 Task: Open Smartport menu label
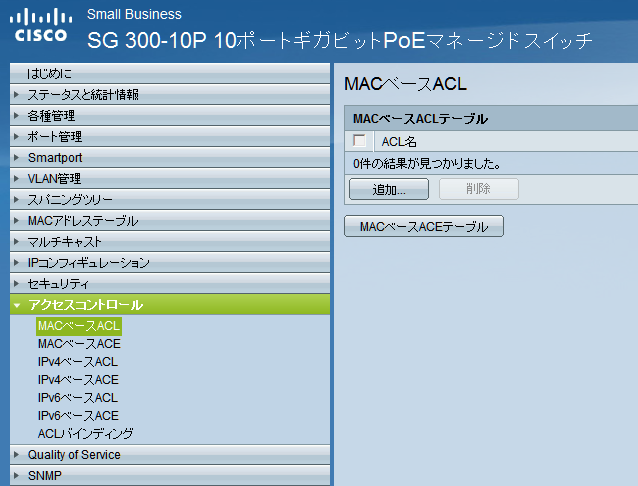(x=55, y=158)
